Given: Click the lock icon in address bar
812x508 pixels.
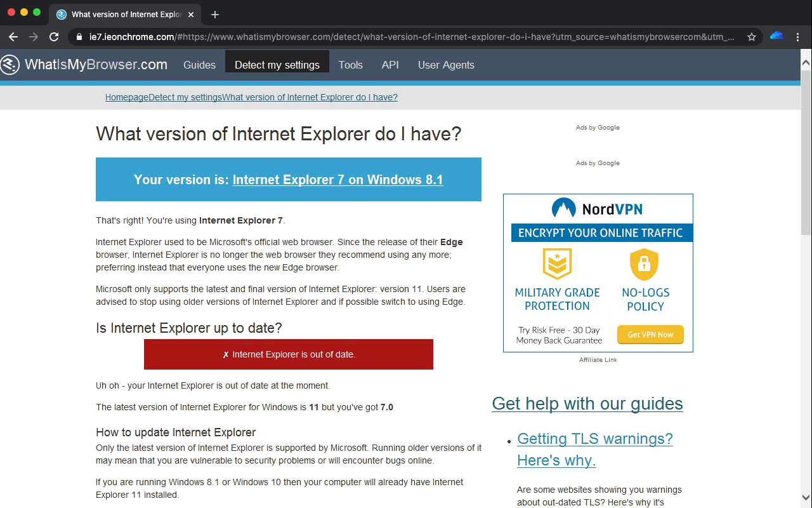Looking at the screenshot, I should pos(79,37).
